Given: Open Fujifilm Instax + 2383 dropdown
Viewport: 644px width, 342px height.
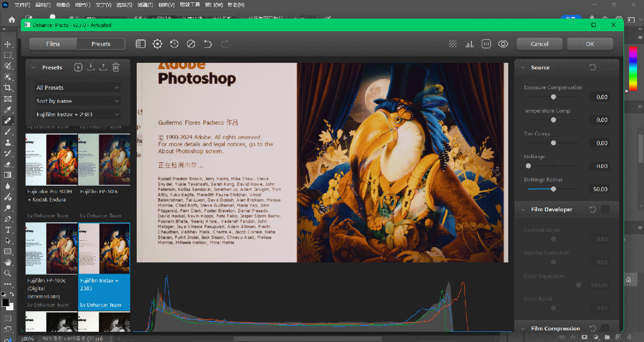Looking at the screenshot, I should coord(78,114).
